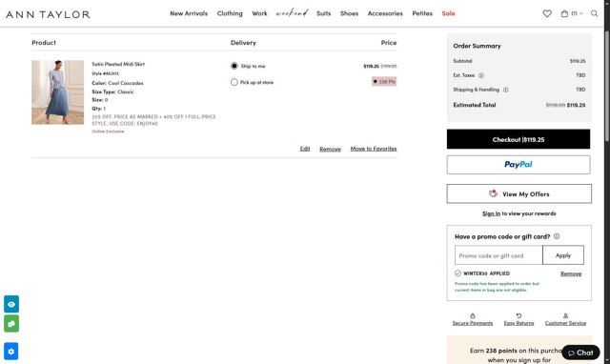This screenshot has height=364, width=610.
Task: Open the skirt product thumbnail
Action: pos(57,92)
